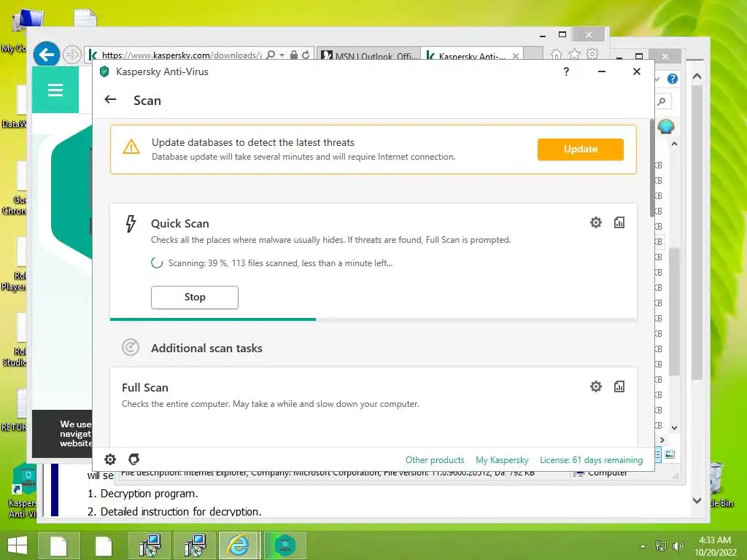The height and width of the screenshot is (560, 747).
Task: Click the blue help icon in back window
Action: [x=672, y=79]
